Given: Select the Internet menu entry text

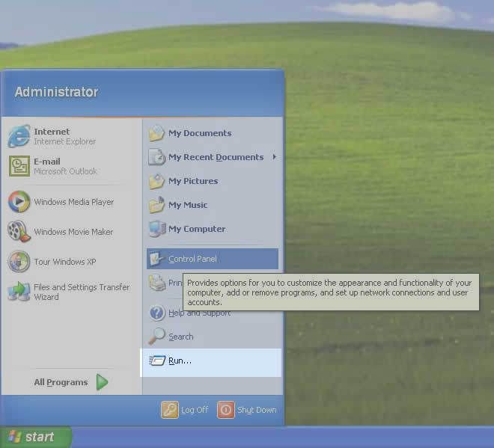Looking at the screenshot, I should pyautogui.click(x=52, y=132).
